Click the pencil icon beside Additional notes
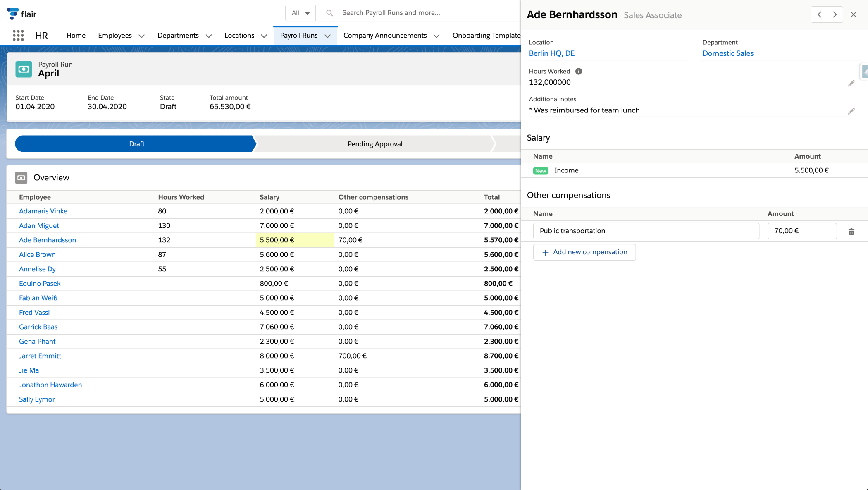 (852, 111)
